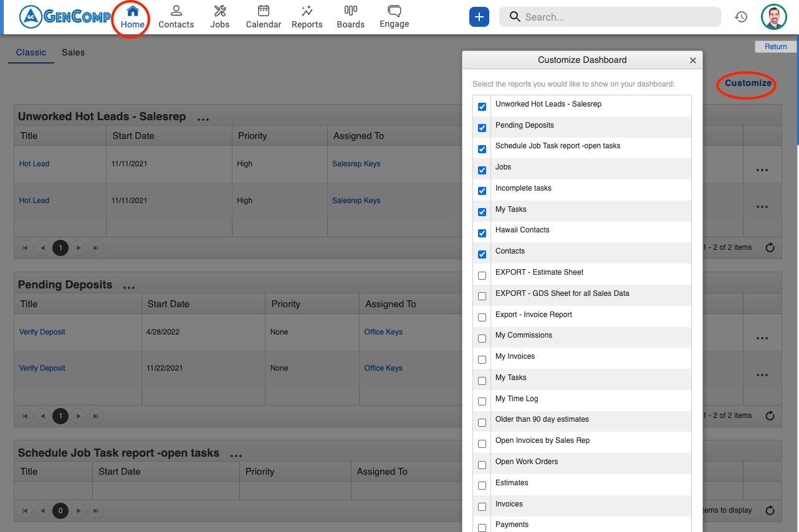Switch to the Classic dashboard tab
This screenshot has width=799, height=532.
[31, 52]
